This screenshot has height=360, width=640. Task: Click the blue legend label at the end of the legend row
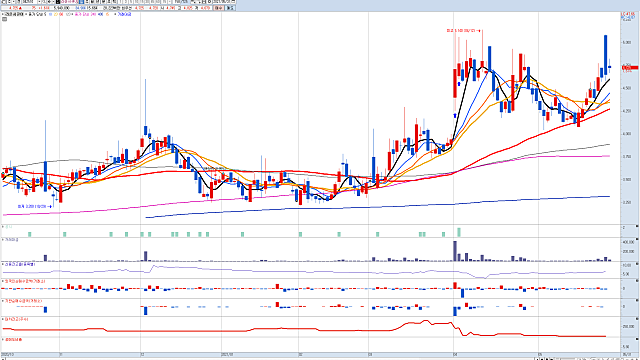(x=124, y=14)
